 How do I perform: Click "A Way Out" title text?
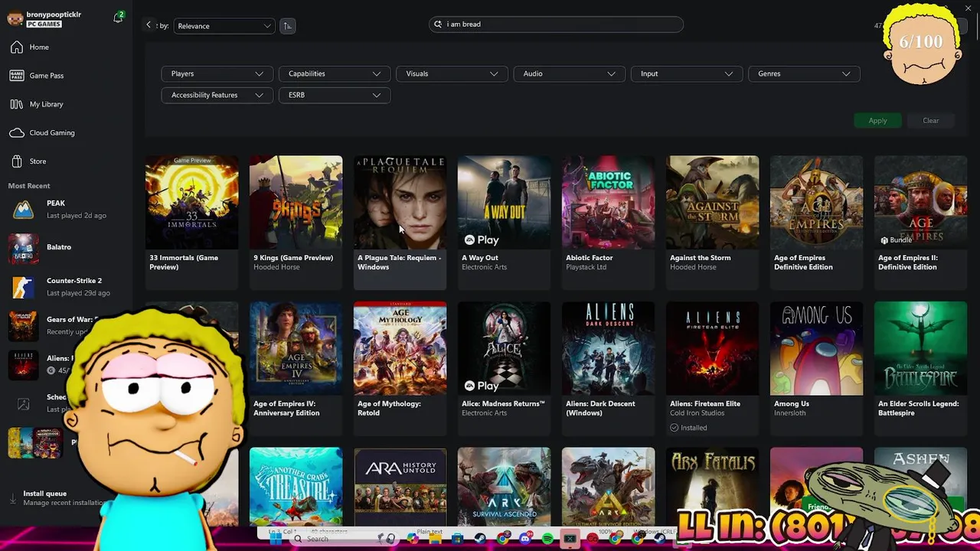(x=480, y=258)
